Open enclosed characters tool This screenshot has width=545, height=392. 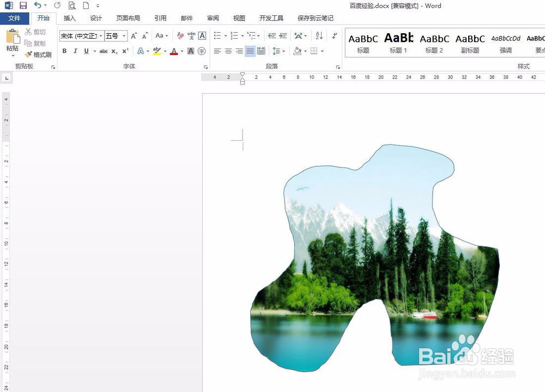tap(202, 51)
